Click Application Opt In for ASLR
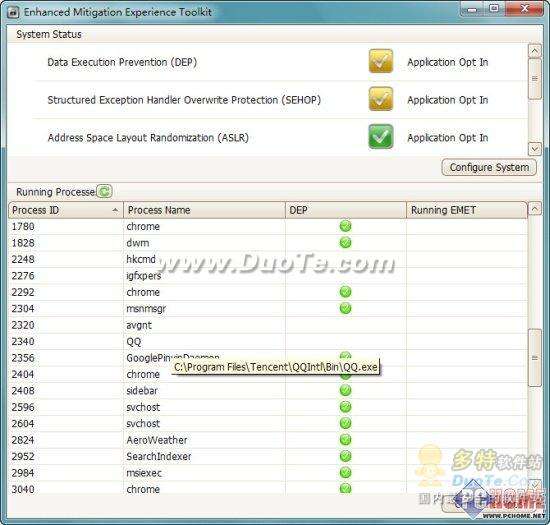The height and width of the screenshot is (525, 550). coord(448,138)
